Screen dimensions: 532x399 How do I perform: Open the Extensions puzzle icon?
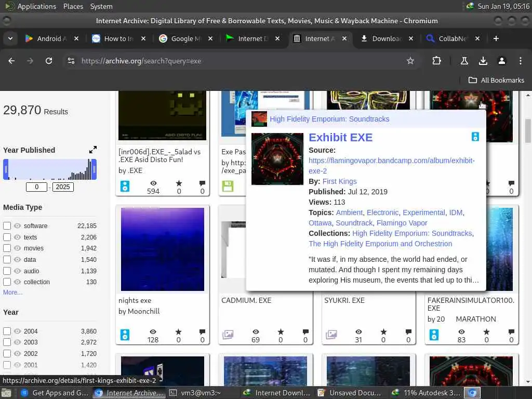click(436, 61)
